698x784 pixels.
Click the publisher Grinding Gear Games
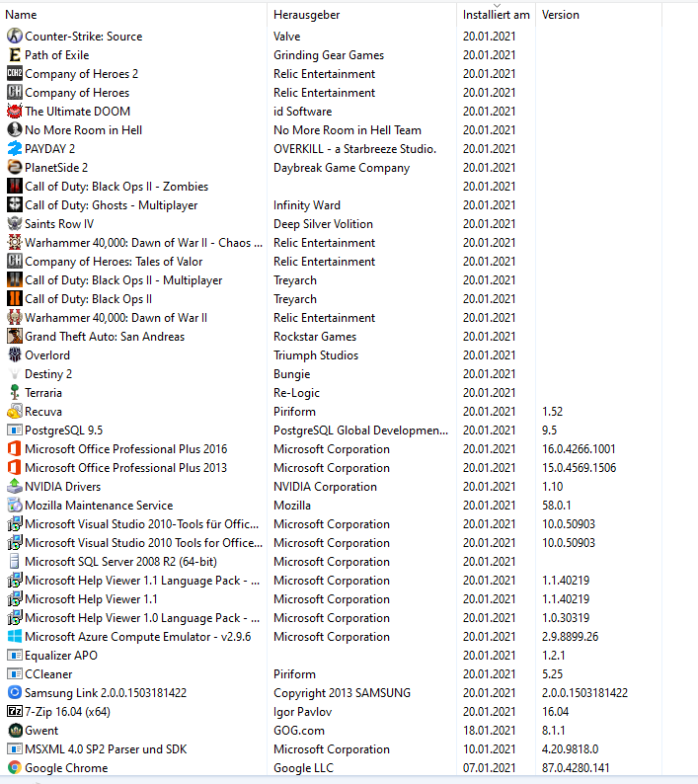(x=329, y=55)
